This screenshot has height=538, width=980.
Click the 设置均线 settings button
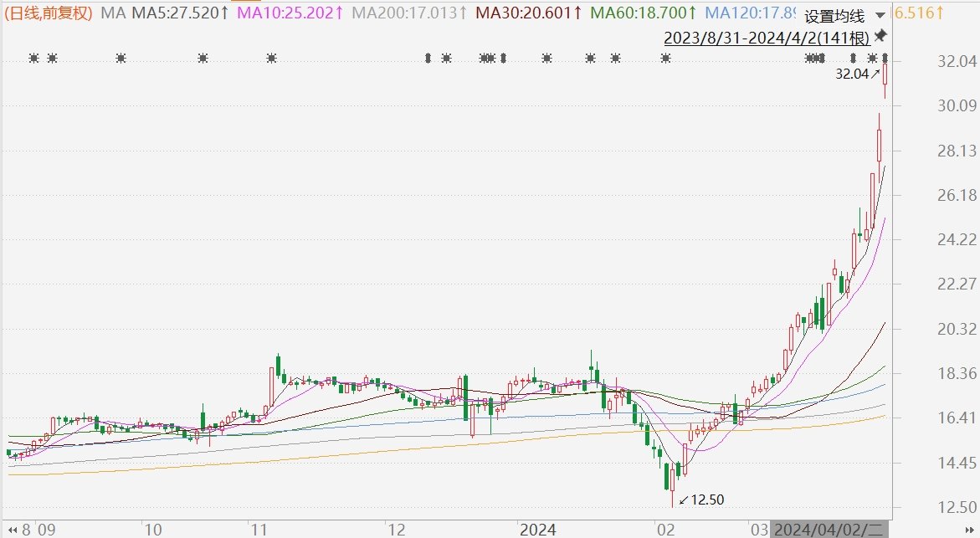click(834, 16)
